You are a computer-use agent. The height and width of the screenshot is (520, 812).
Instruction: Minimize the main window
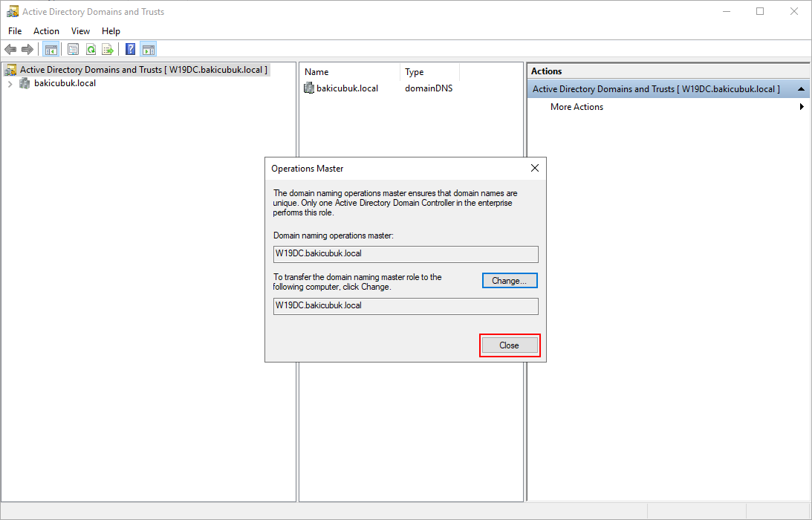pyautogui.click(x=727, y=11)
